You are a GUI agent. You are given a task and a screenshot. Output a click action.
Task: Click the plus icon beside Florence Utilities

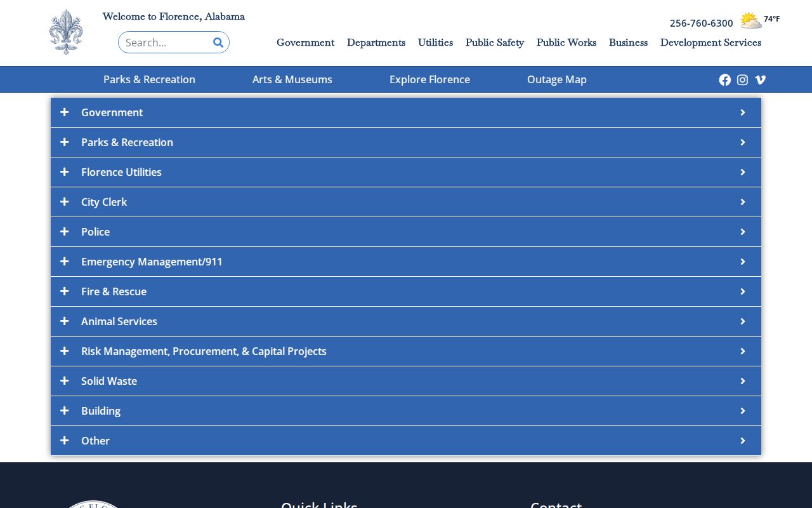click(64, 172)
